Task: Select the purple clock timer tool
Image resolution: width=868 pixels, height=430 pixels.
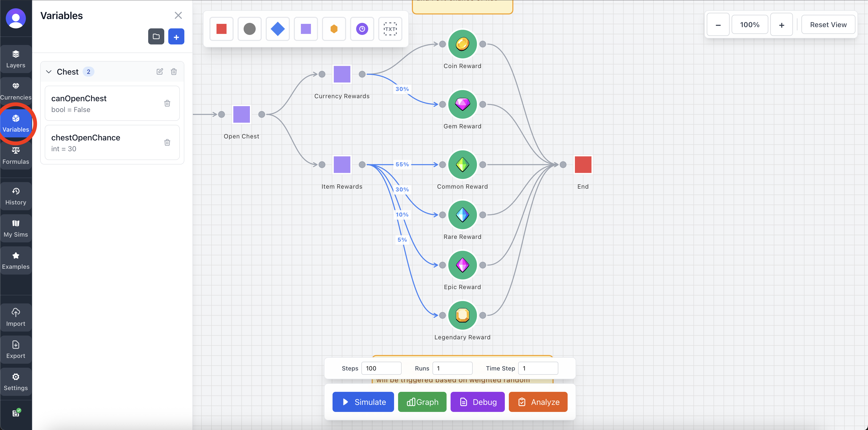Action: [x=362, y=29]
